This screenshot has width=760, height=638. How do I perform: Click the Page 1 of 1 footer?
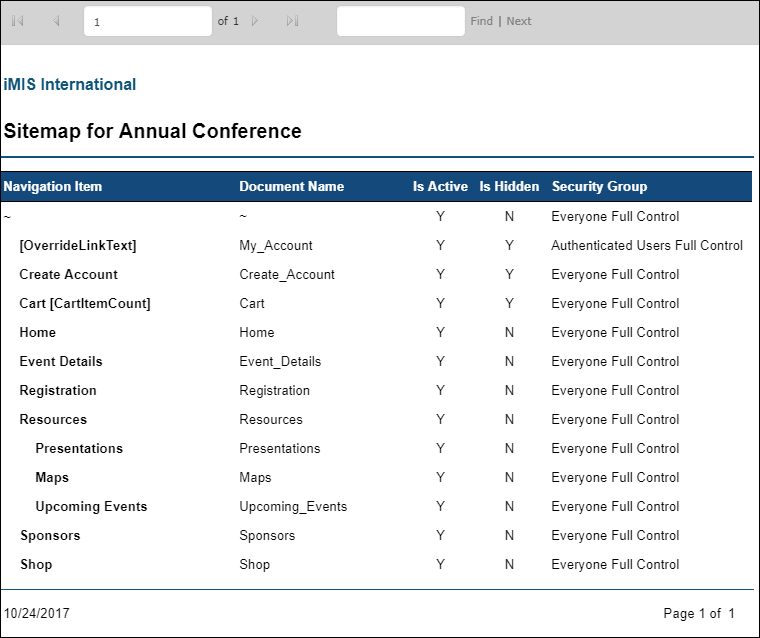[699, 613]
